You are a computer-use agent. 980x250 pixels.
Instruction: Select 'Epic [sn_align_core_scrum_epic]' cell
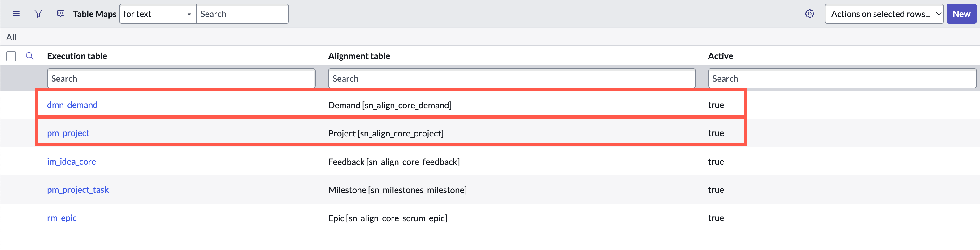[387, 218]
